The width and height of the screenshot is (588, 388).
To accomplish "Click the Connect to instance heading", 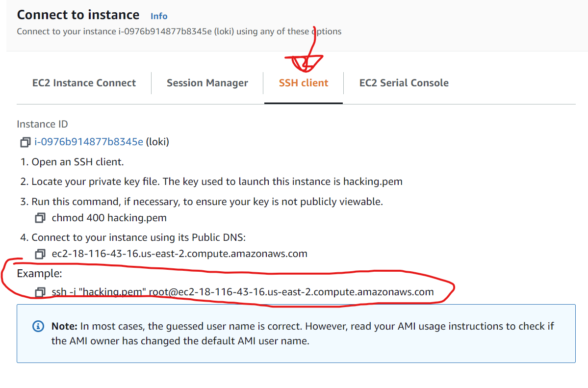I will click(77, 14).
